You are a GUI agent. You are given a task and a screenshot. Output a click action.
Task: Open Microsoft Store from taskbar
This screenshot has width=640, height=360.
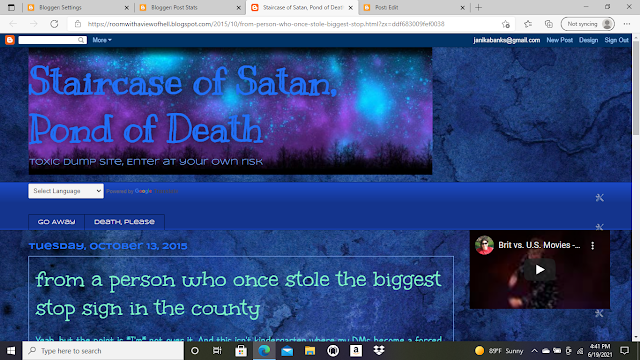click(241, 351)
